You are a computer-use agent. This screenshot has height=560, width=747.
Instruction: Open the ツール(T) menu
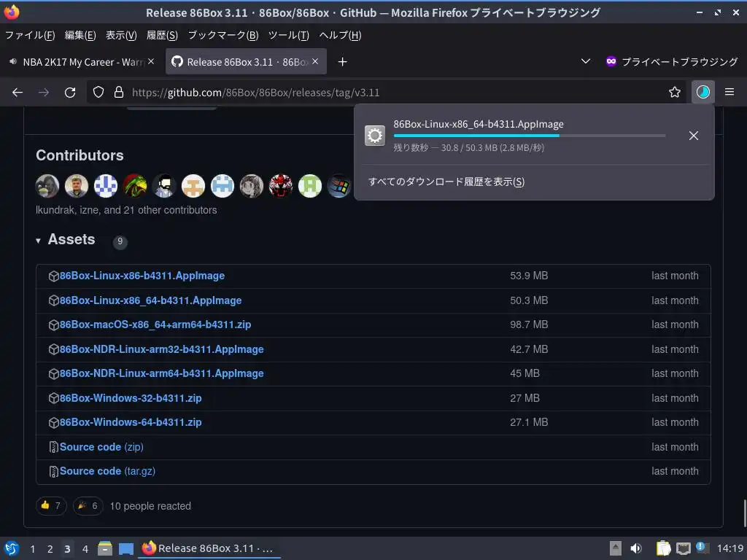[289, 35]
